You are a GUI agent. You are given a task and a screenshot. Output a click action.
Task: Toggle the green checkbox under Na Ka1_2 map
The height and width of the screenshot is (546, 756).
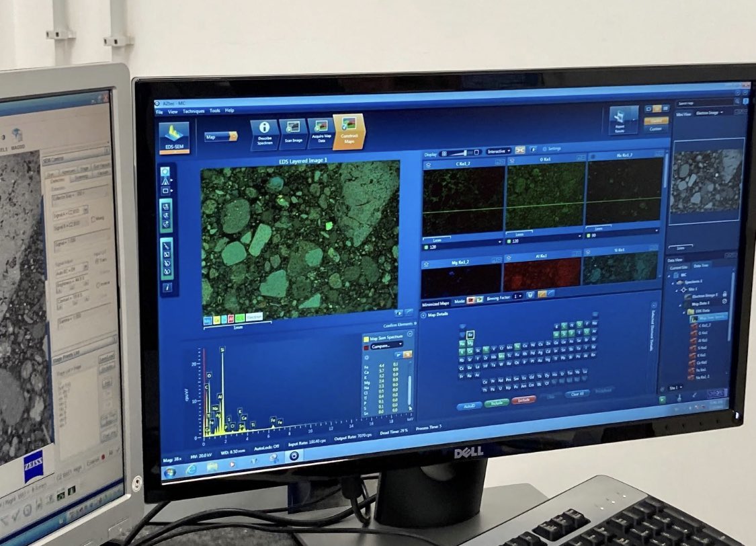point(588,236)
